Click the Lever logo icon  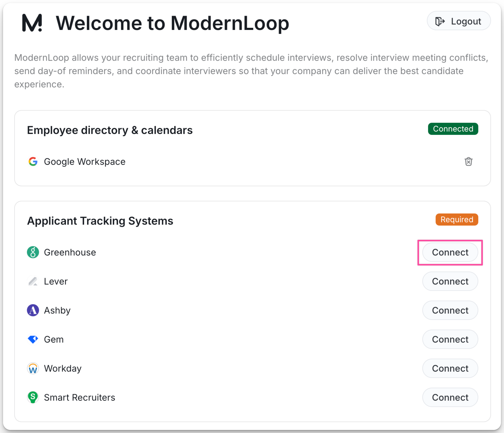tap(33, 281)
